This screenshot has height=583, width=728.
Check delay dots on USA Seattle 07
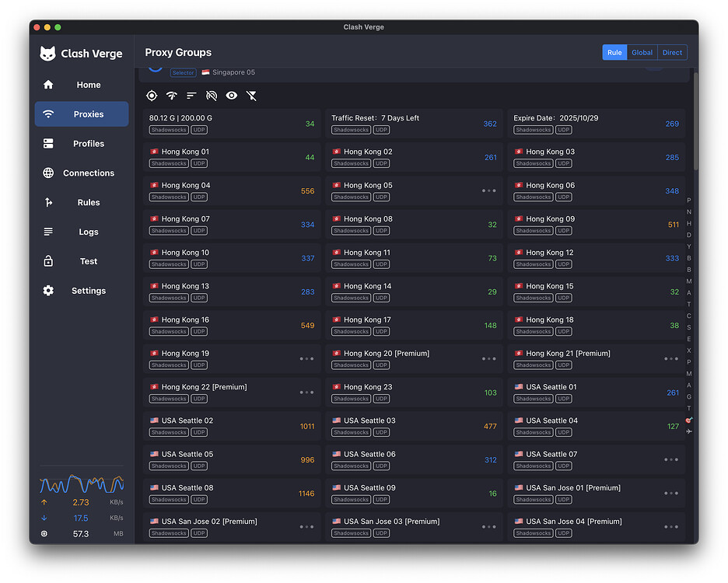point(671,459)
